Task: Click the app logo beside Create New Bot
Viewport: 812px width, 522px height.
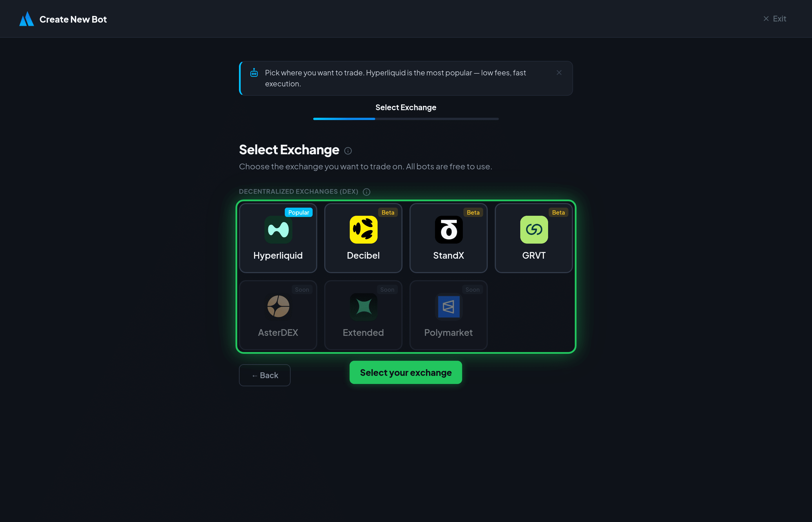Action: (x=26, y=19)
